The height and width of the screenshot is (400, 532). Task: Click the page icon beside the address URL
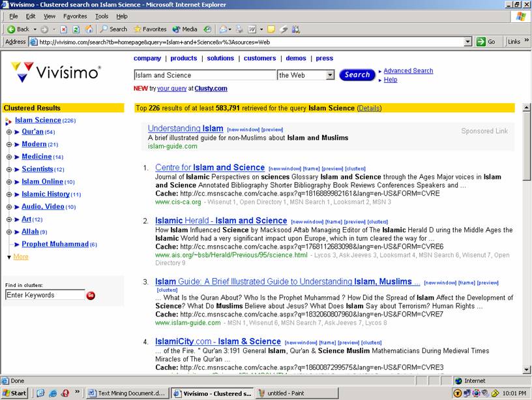point(33,42)
